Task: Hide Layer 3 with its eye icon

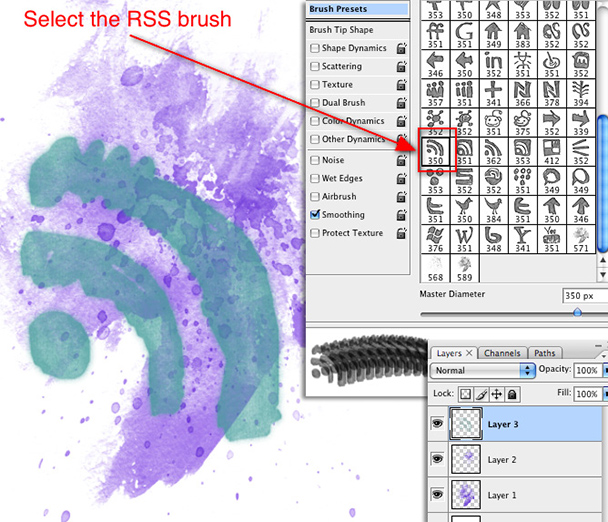Action: pos(437,423)
